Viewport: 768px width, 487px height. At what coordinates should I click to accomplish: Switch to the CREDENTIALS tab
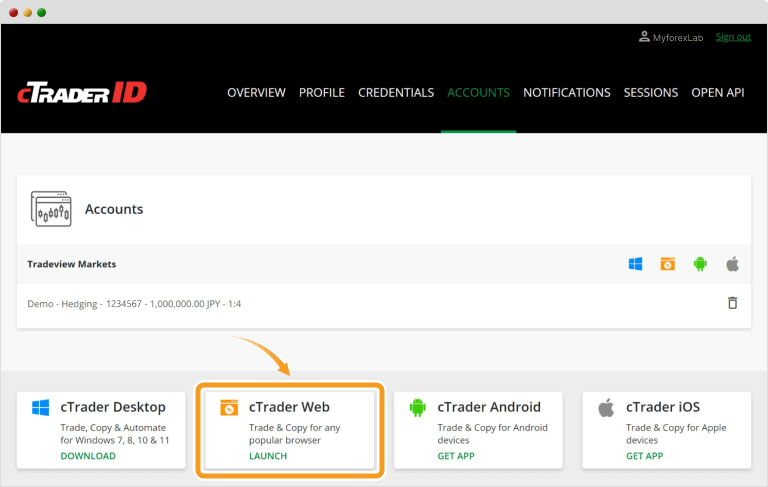click(396, 93)
